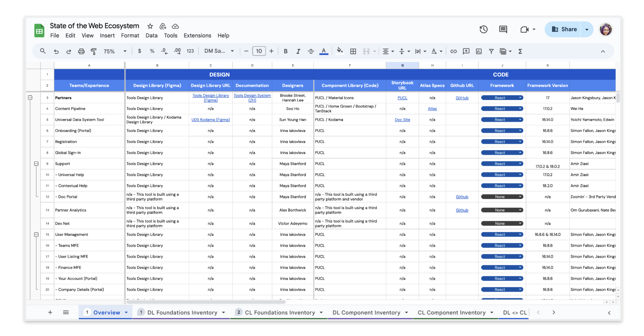Open the Doc Site storybook link
Viewport: 644px width, 336px height.
[402, 120]
